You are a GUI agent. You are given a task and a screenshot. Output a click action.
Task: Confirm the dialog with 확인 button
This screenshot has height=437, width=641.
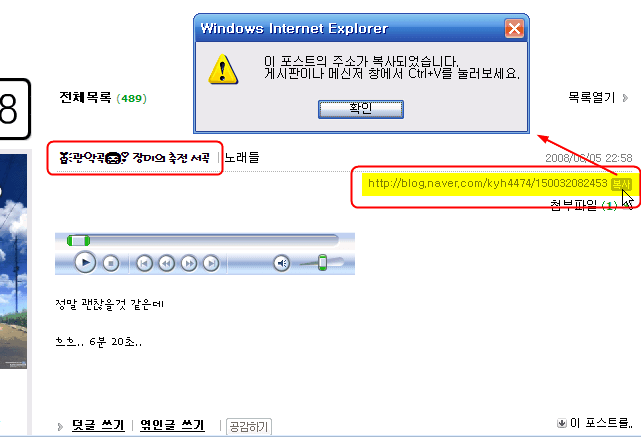pyautogui.click(x=361, y=109)
